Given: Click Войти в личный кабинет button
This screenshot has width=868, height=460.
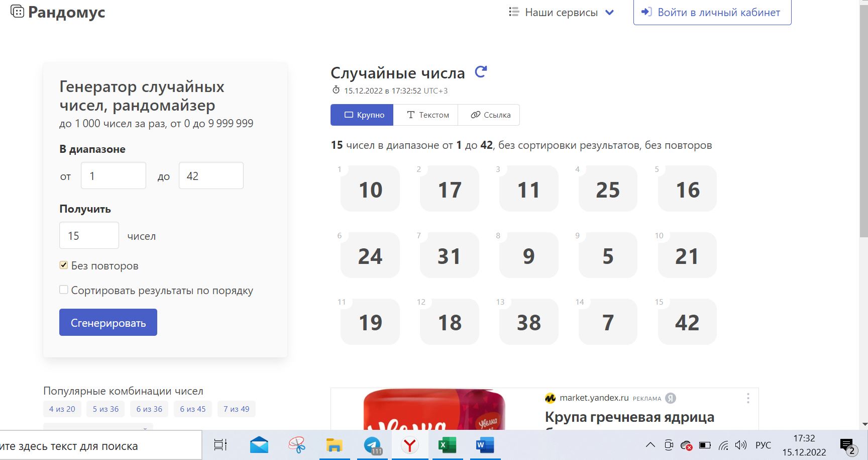Looking at the screenshot, I should pos(712,12).
